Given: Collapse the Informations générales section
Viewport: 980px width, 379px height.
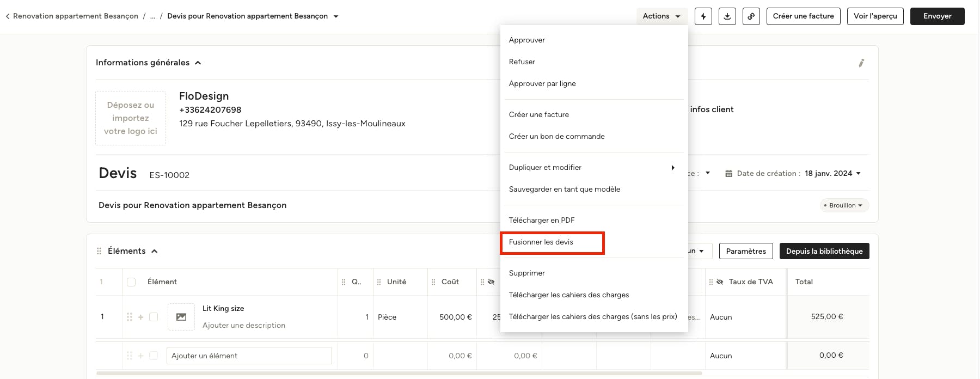Looking at the screenshot, I should [198, 63].
